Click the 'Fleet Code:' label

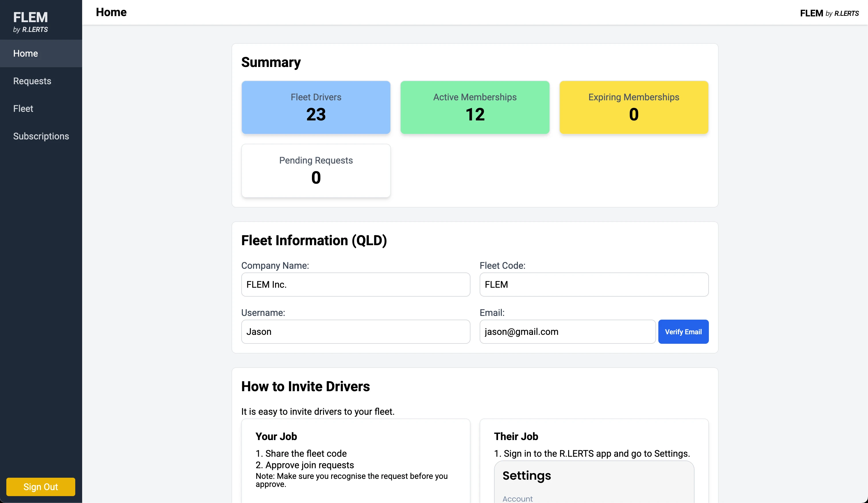pos(502,266)
